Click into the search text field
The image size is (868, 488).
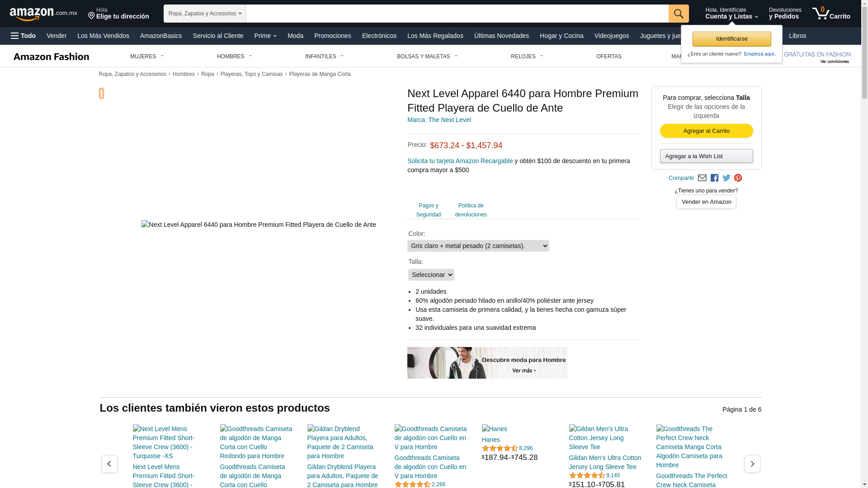457,14
